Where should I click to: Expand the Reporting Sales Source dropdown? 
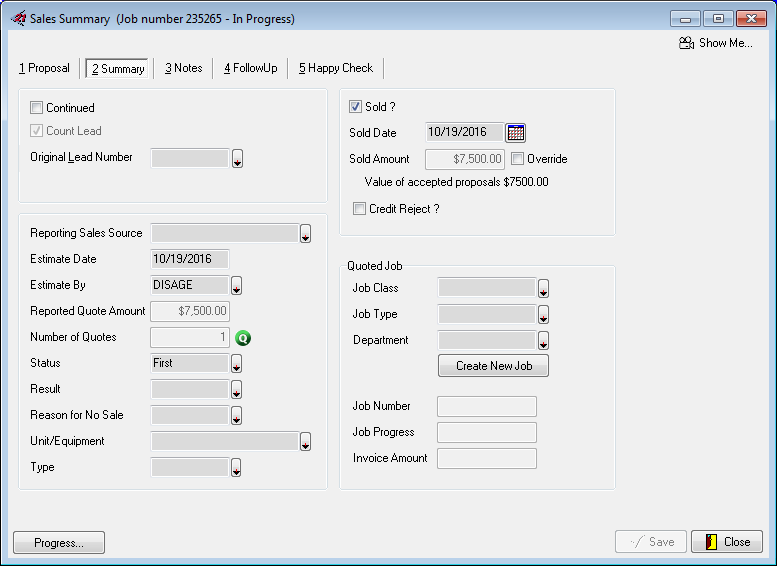(305, 233)
